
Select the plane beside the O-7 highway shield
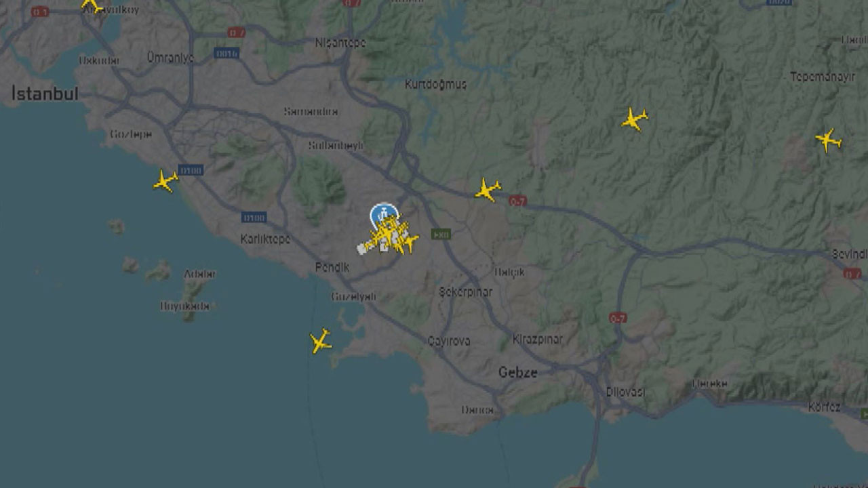pyautogui.click(x=488, y=190)
